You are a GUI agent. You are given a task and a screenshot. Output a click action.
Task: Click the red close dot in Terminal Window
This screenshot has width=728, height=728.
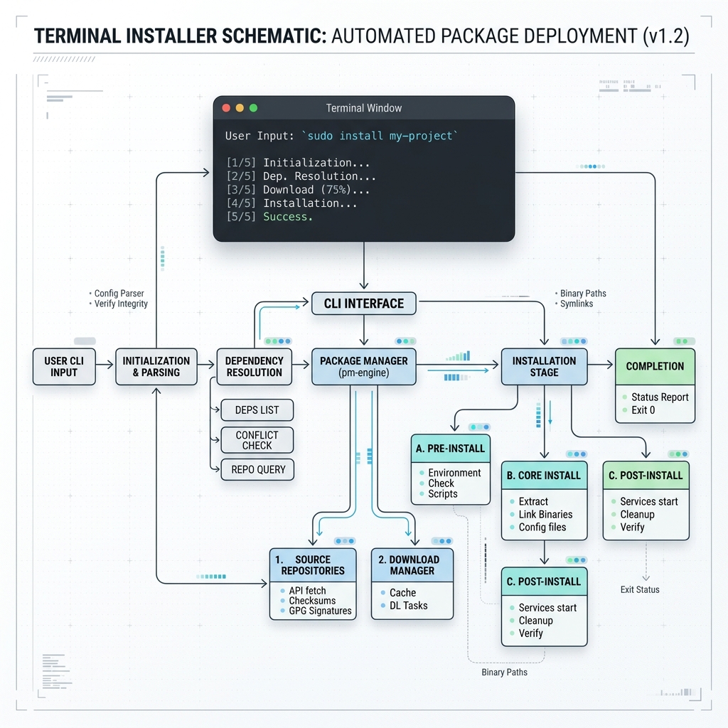pyautogui.click(x=226, y=108)
